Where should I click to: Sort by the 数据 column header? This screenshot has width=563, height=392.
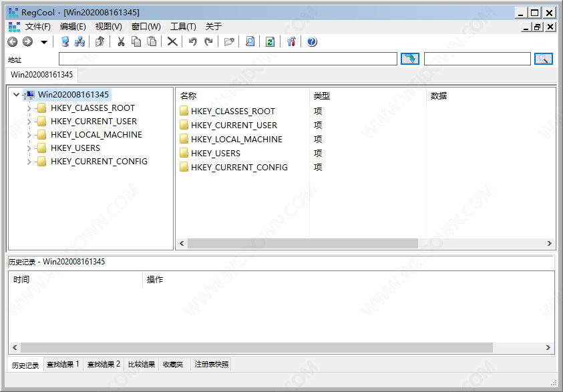pos(491,96)
